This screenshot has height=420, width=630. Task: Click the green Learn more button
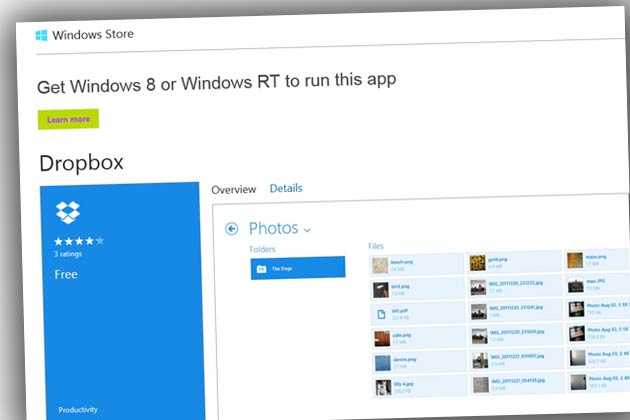(x=68, y=119)
